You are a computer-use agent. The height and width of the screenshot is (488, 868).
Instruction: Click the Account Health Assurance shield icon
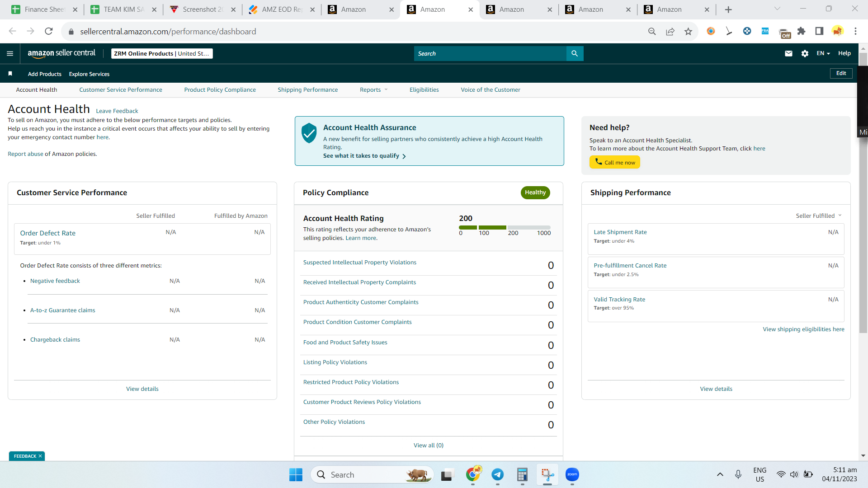[x=309, y=133]
